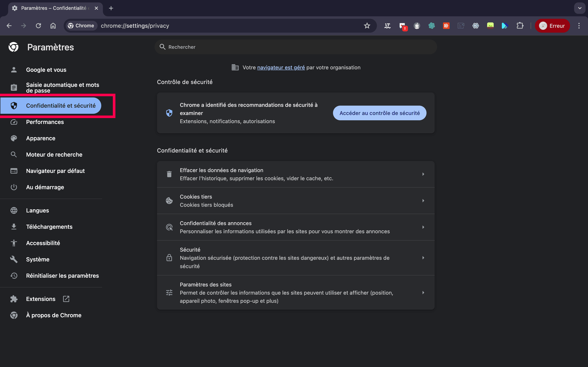Bookmark this page with star icon

point(367,26)
